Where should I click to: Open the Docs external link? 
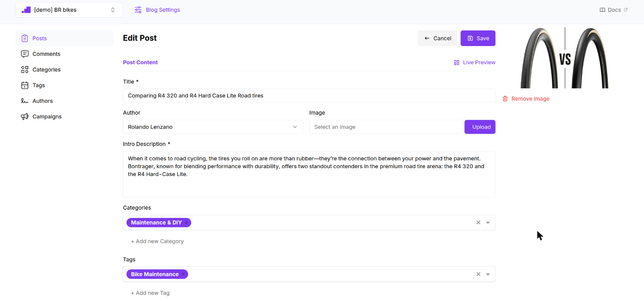(614, 10)
